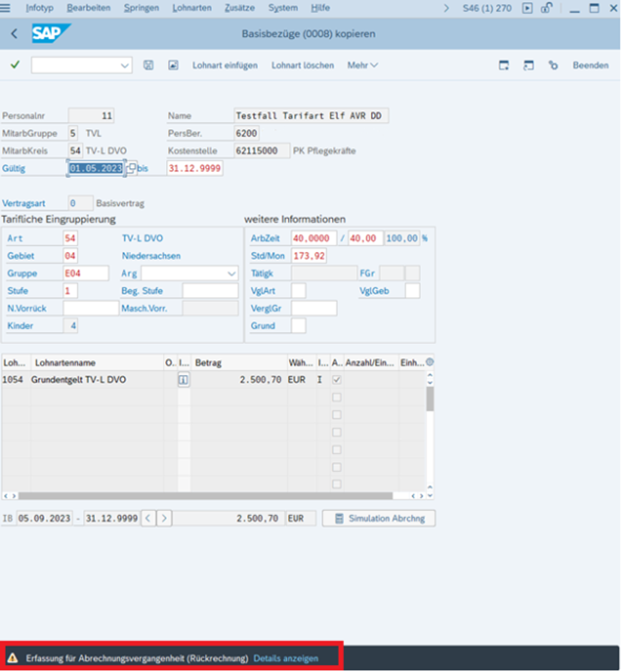Click the table vertical scrollbar
This screenshot has width=621, height=672.
click(x=430, y=398)
